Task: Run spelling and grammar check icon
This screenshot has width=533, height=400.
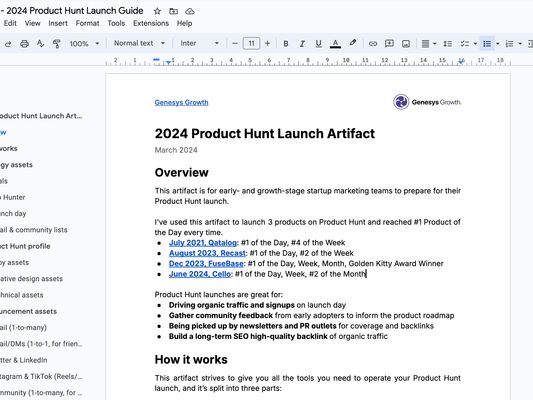Action: 40,44
